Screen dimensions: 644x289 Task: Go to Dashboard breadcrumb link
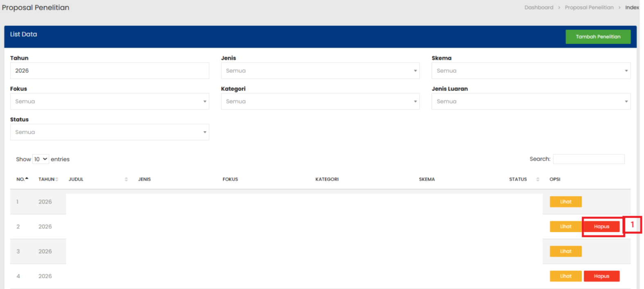click(x=538, y=7)
